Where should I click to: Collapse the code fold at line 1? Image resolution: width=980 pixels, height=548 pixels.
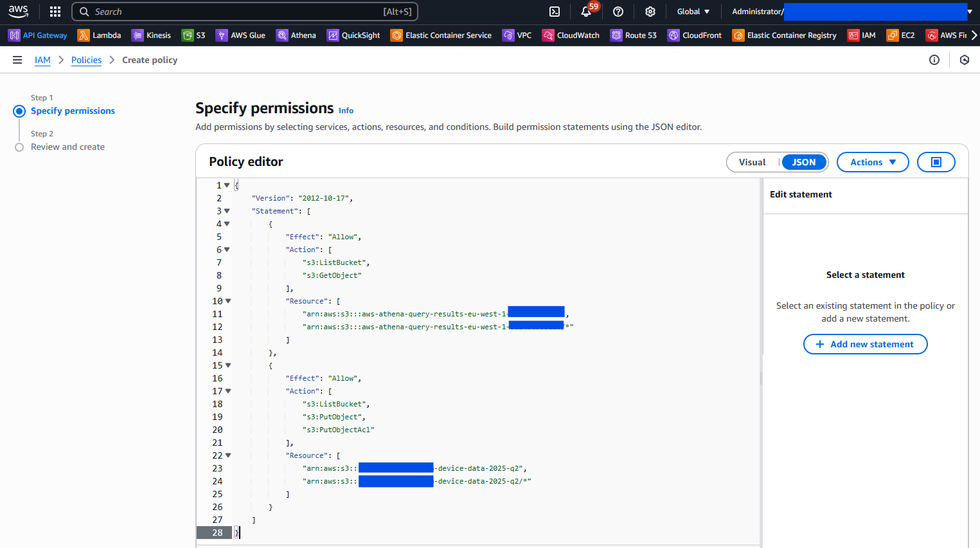pos(227,185)
